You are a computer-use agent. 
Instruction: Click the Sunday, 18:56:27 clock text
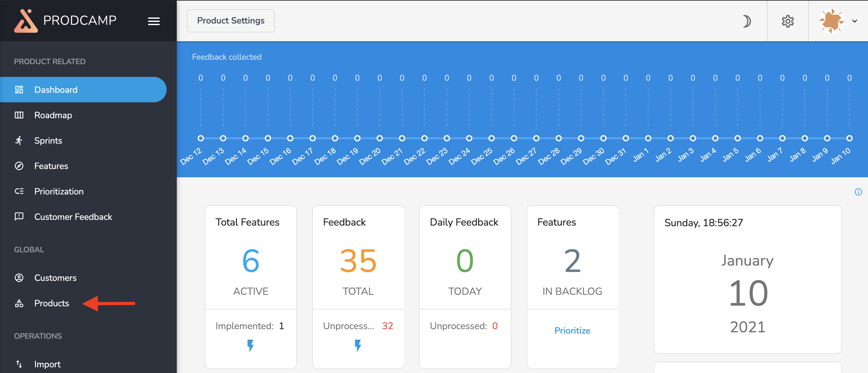tap(704, 222)
